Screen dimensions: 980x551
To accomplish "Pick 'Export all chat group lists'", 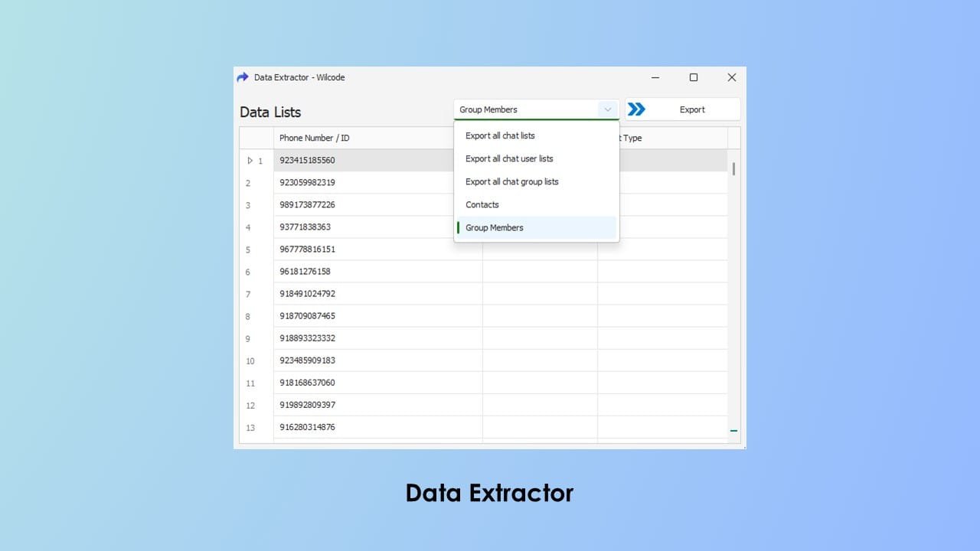I will (x=512, y=181).
